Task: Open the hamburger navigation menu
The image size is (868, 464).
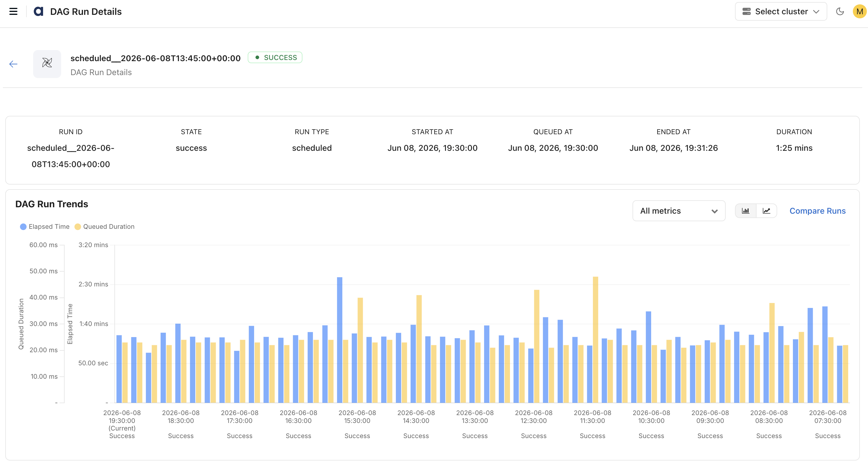Action: click(x=13, y=11)
